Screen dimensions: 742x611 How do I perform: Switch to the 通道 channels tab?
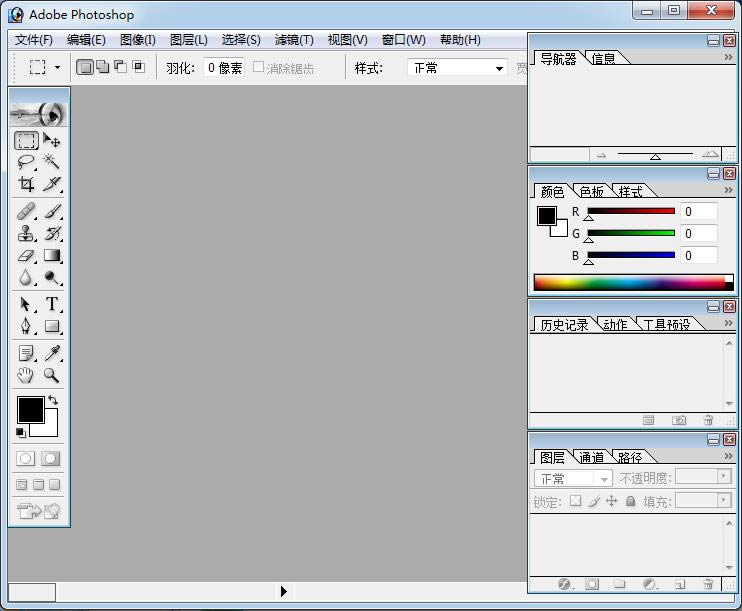pos(592,458)
